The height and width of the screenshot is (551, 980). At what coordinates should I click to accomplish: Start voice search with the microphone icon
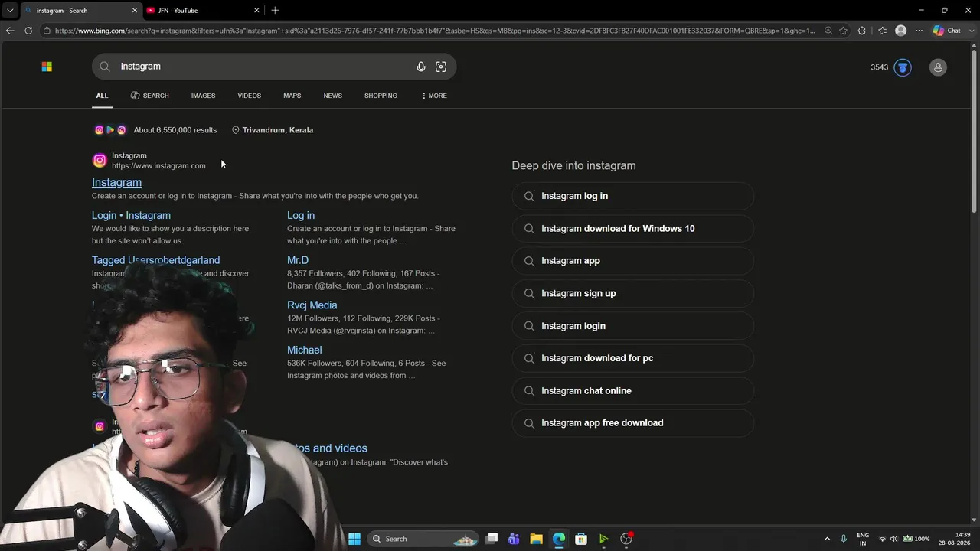click(421, 67)
